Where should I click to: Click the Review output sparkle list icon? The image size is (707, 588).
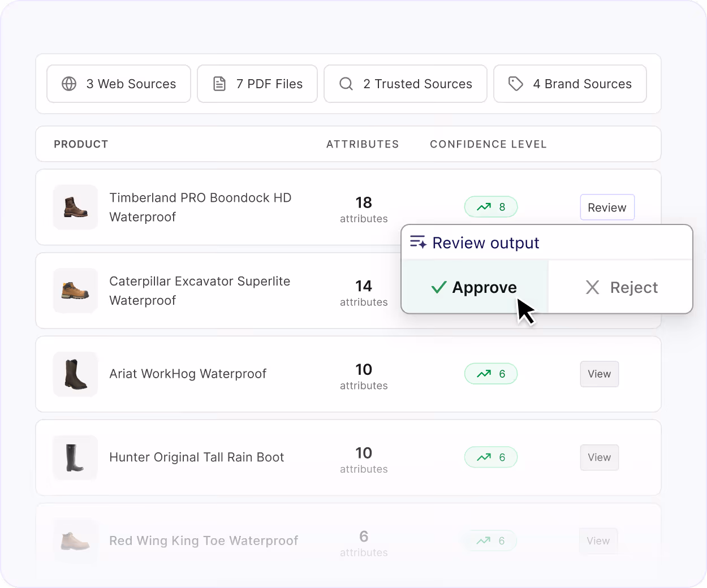coord(419,242)
